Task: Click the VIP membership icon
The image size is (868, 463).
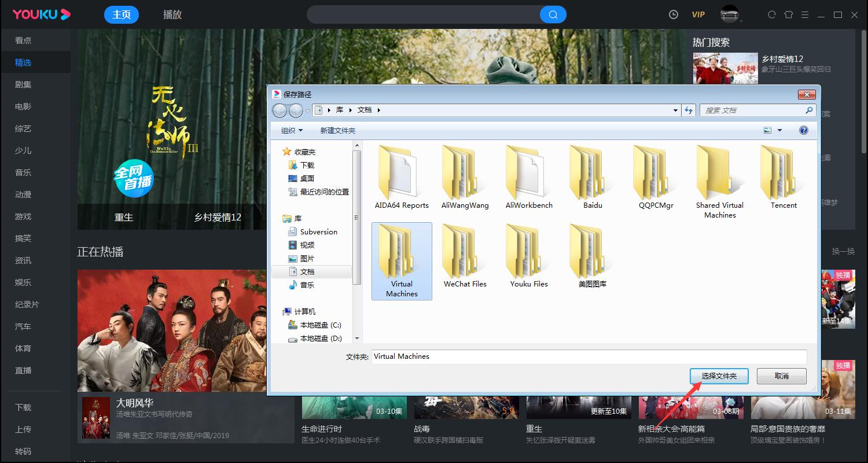Action: 698,14
